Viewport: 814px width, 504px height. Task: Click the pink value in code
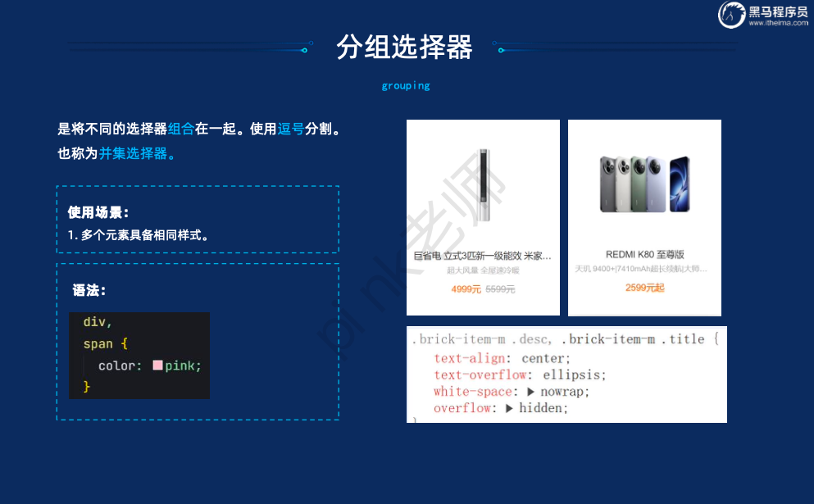[x=180, y=366]
